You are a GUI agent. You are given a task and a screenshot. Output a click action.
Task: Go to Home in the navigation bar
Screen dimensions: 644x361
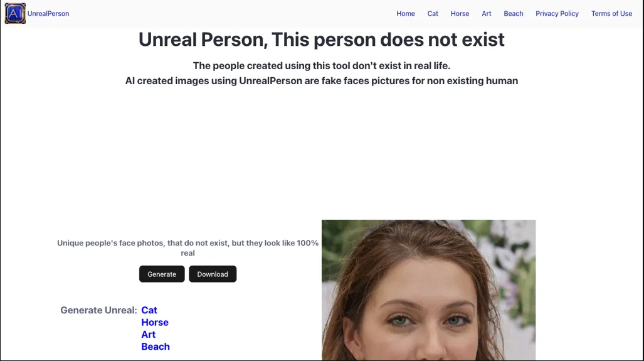[405, 13]
